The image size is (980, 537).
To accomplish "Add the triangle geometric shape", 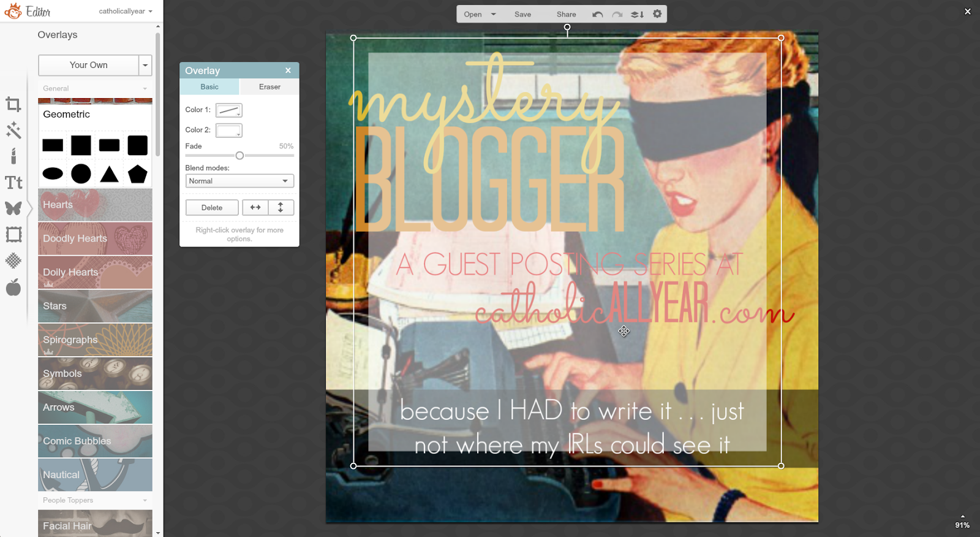I will (109, 174).
